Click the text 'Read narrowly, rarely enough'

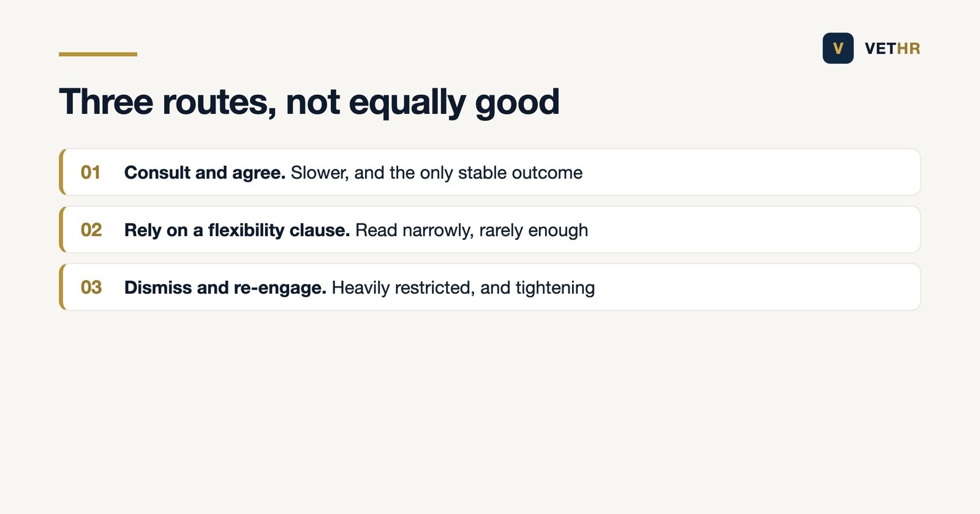click(x=472, y=230)
